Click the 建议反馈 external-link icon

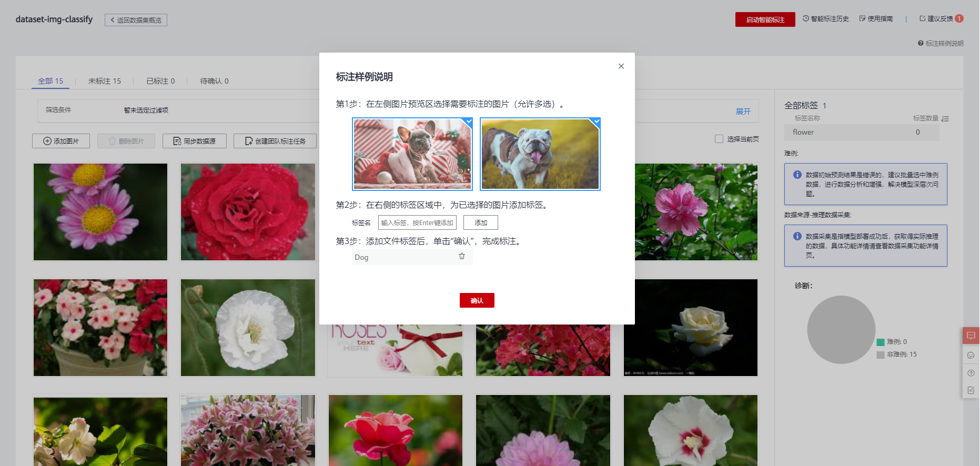(x=923, y=18)
